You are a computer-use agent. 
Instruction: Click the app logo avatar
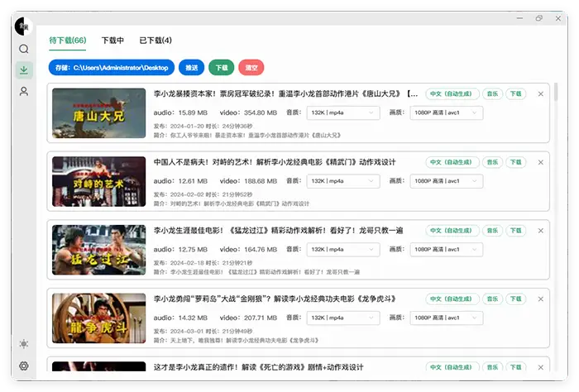(x=24, y=26)
